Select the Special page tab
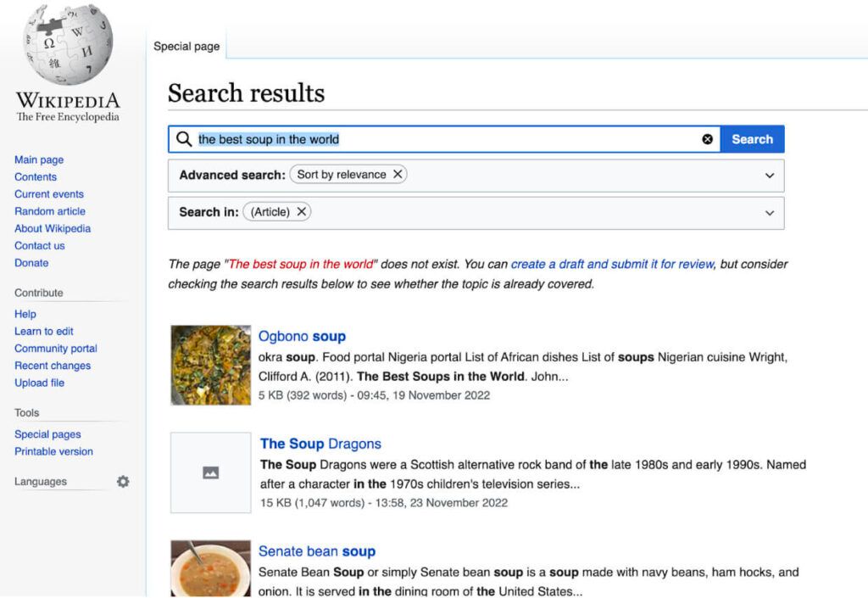Screen dimensions: 868x598 pyautogui.click(x=186, y=47)
